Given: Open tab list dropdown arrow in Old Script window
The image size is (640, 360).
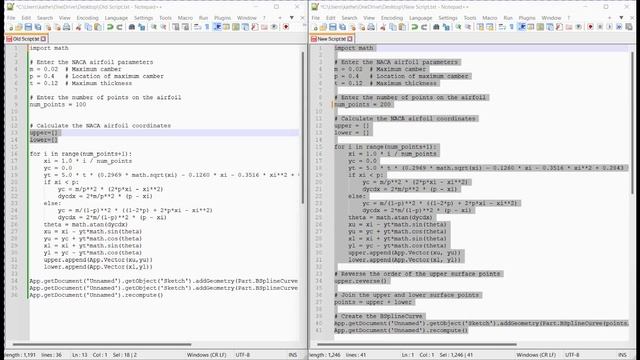Looking at the screenshot, I should click(x=291, y=18).
